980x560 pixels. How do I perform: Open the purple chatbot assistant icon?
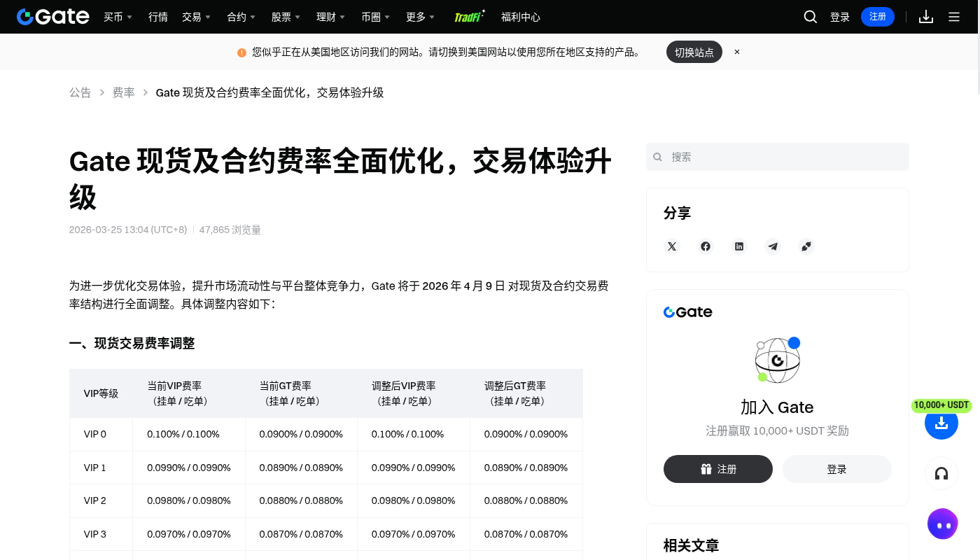point(942,524)
